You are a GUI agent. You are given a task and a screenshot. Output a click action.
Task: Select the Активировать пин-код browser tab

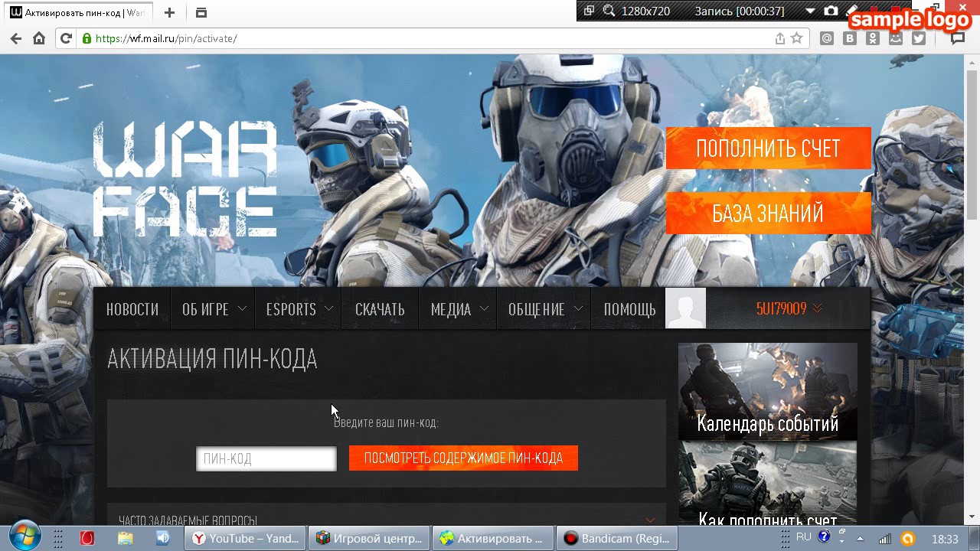[77, 13]
